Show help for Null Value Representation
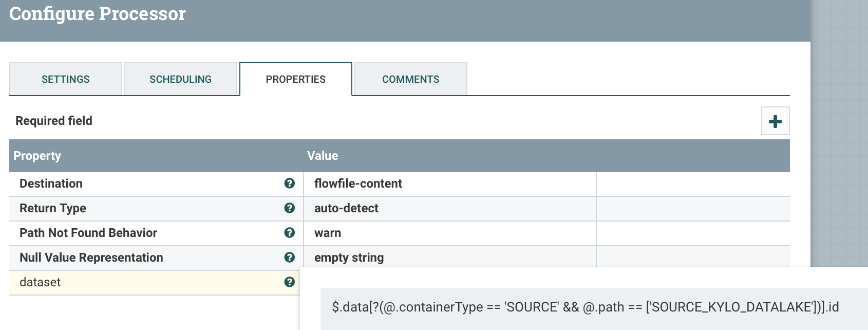Screen dimensions: 868x330 point(290,258)
